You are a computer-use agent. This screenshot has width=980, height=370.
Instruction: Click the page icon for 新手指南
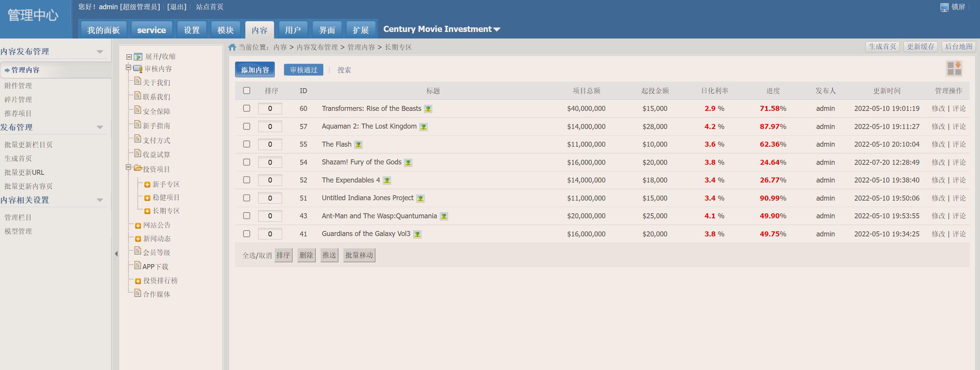click(138, 124)
